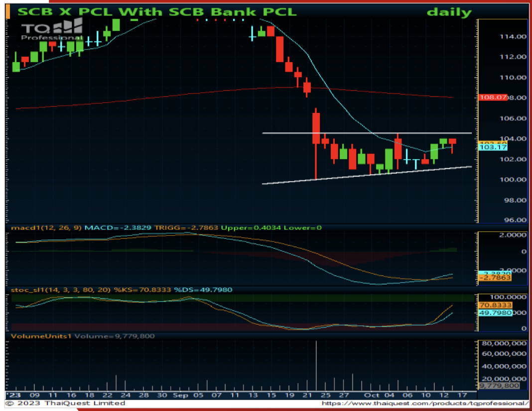This screenshot has width=532, height=411.
Task: Click the 60,000,000 volume axis label
Action: (x=504, y=354)
